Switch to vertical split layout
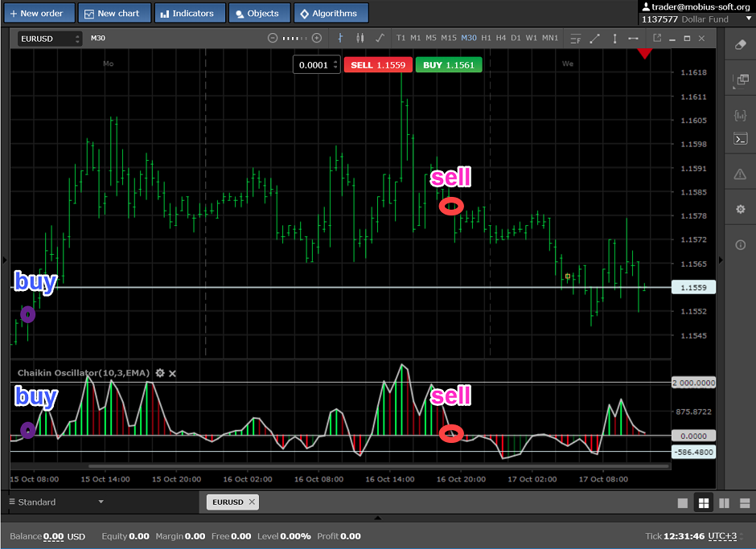756x549 pixels. click(x=724, y=503)
